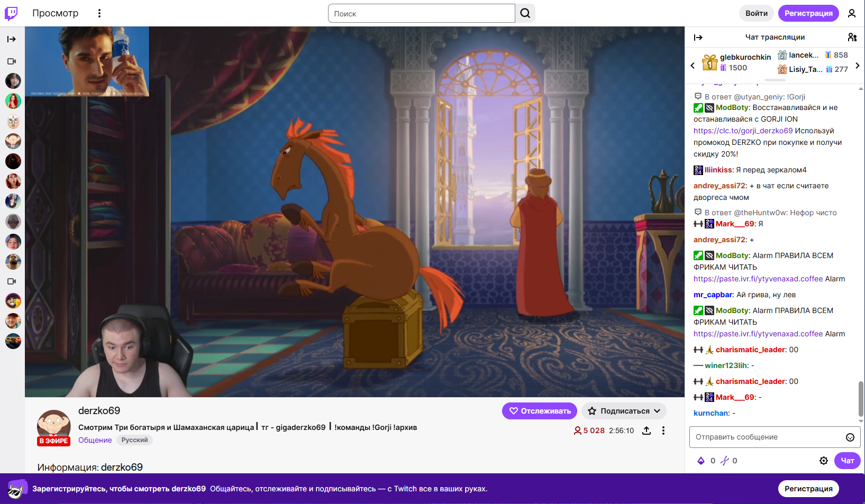Focus the Поиск search field

click(422, 13)
